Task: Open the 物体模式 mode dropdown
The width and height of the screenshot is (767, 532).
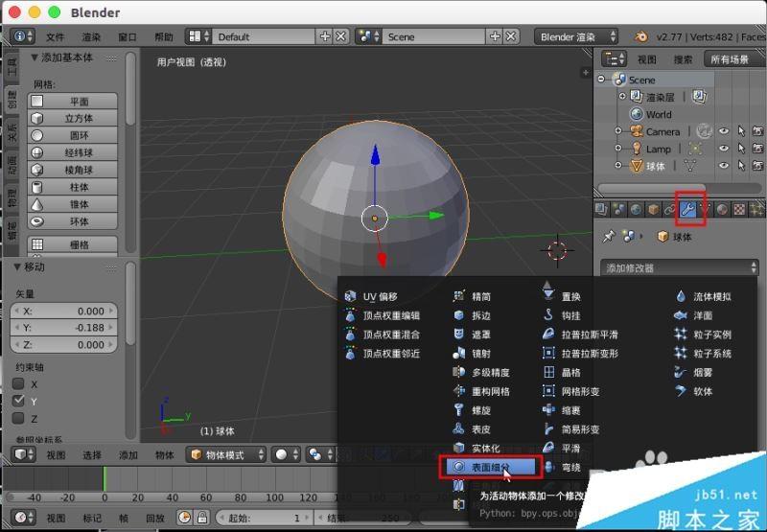Action: 226,454
